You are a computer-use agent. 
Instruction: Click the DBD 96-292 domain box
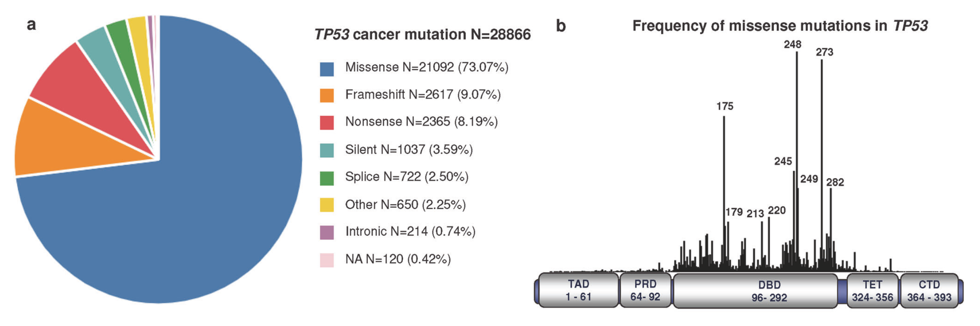pyautogui.click(x=756, y=291)
